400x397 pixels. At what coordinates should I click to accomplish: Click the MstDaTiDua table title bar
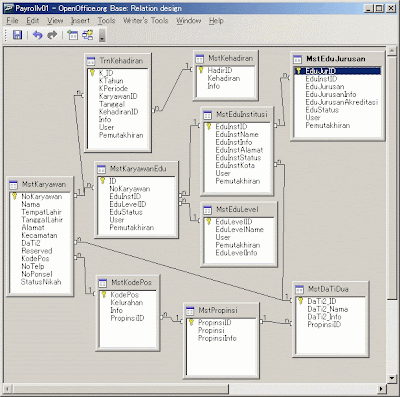330,289
